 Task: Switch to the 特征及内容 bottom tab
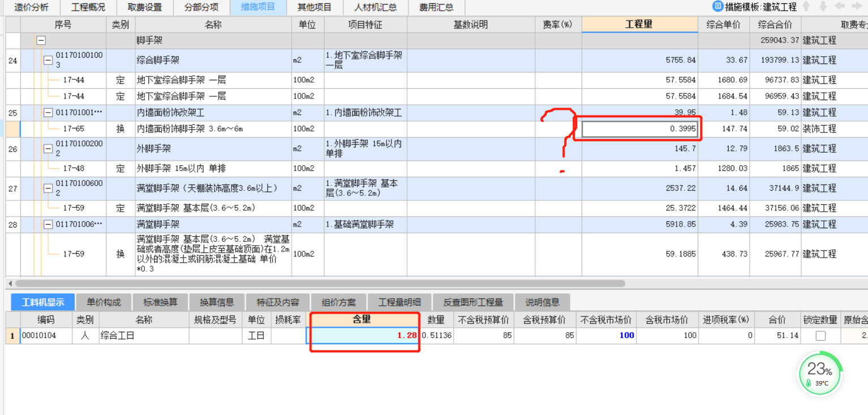click(x=278, y=302)
